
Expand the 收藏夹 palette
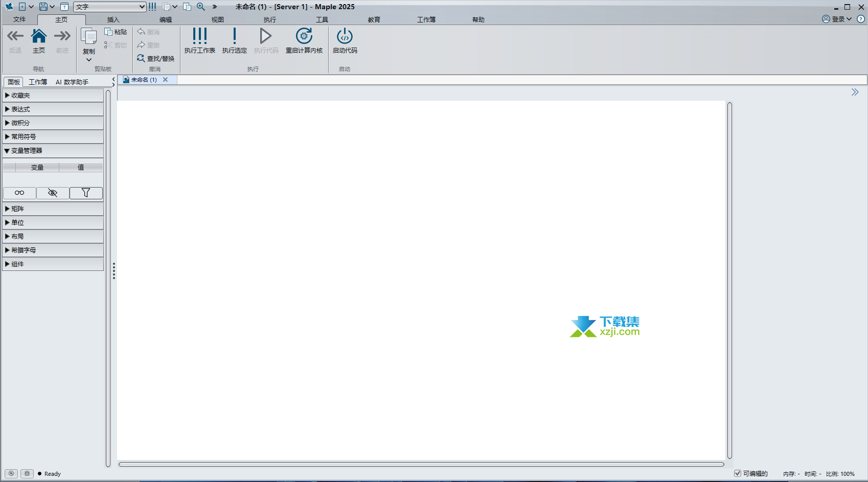pyautogui.click(x=53, y=95)
